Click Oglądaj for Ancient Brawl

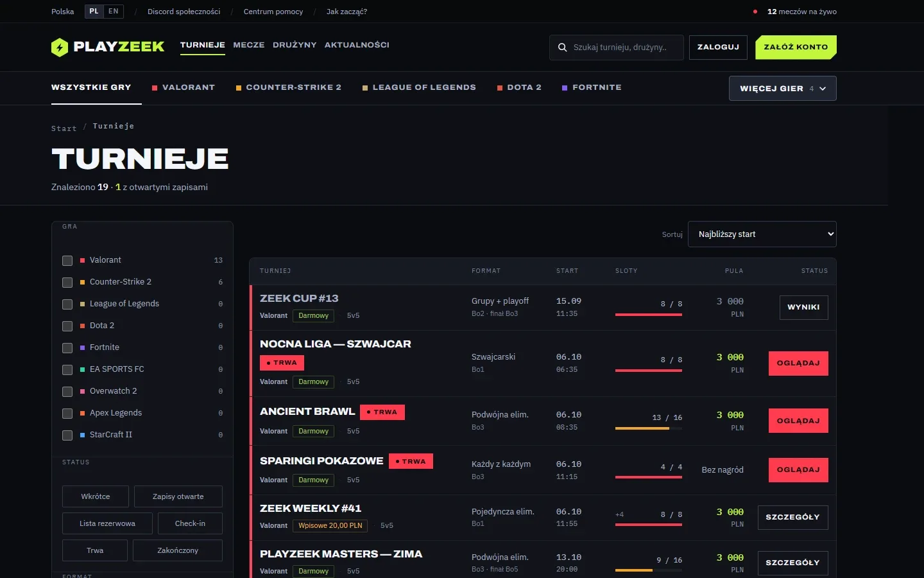point(798,421)
